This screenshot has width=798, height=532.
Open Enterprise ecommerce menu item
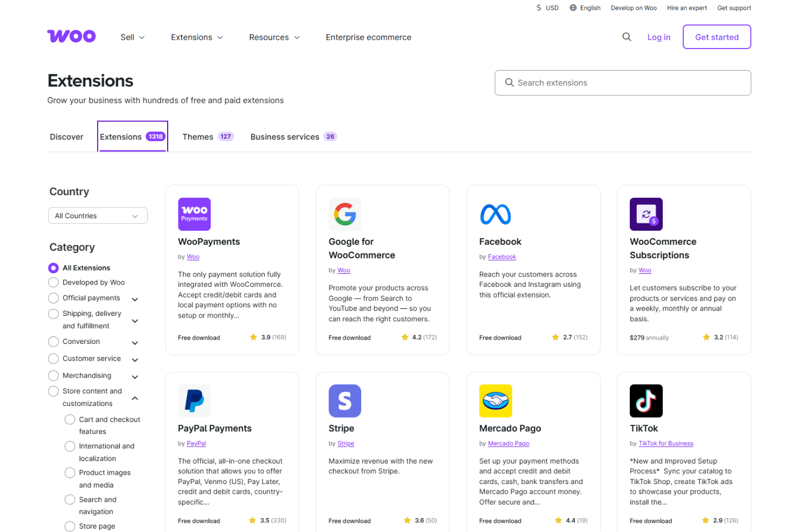pyautogui.click(x=368, y=37)
